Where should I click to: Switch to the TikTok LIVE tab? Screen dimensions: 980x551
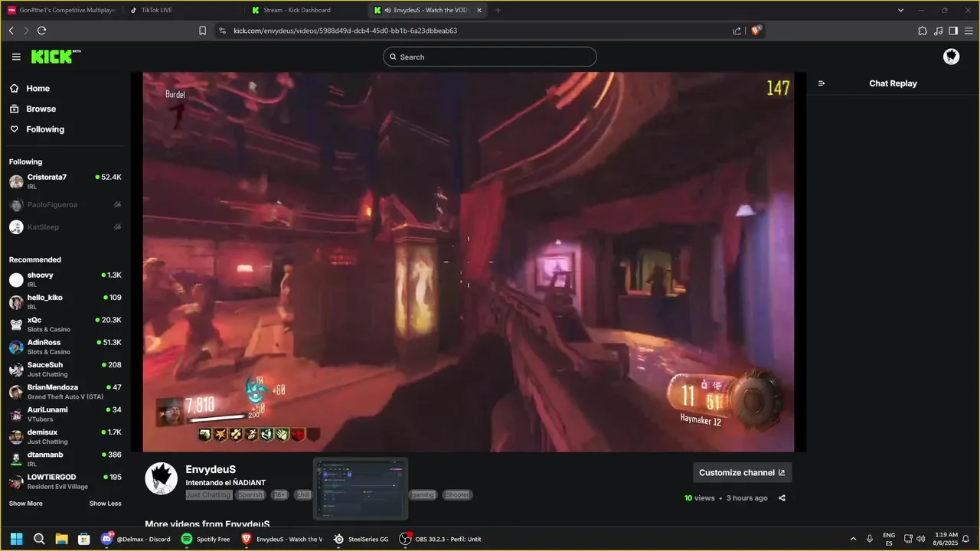pyautogui.click(x=184, y=10)
